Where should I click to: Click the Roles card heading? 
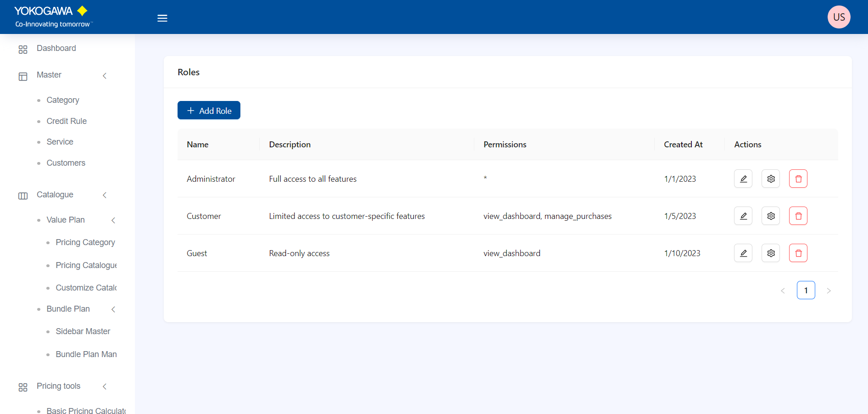point(189,72)
